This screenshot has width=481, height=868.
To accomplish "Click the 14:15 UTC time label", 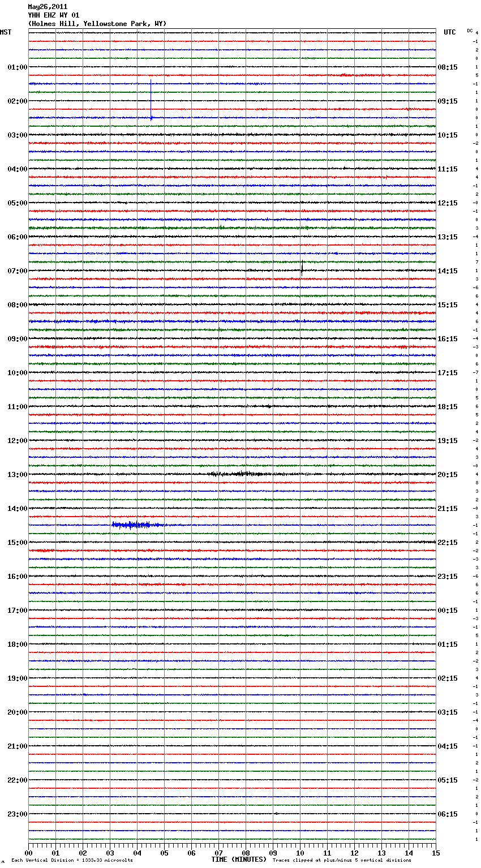I will click(x=448, y=271).
